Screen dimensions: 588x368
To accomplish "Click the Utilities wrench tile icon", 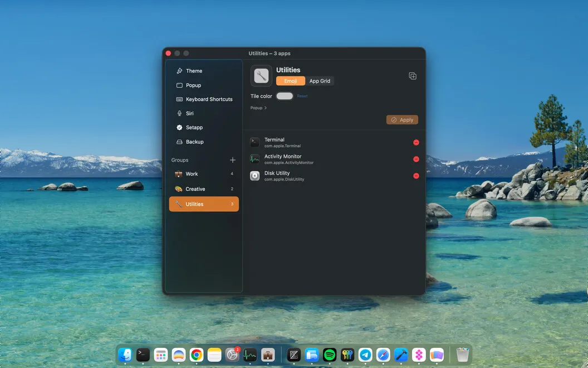I will [261, 76].
